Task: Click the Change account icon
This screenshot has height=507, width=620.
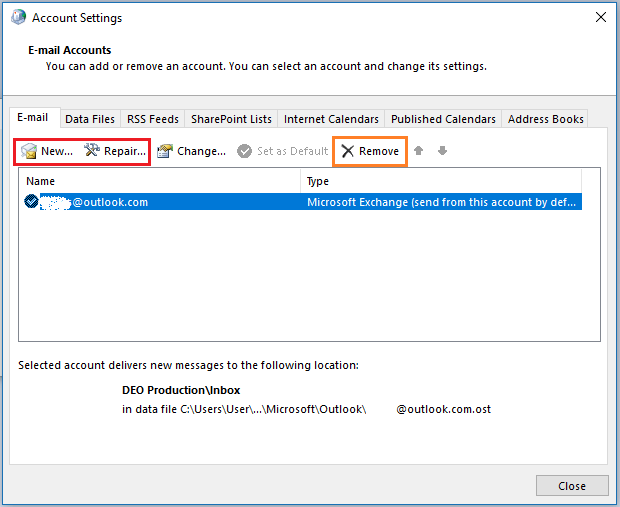Action: 164,151
